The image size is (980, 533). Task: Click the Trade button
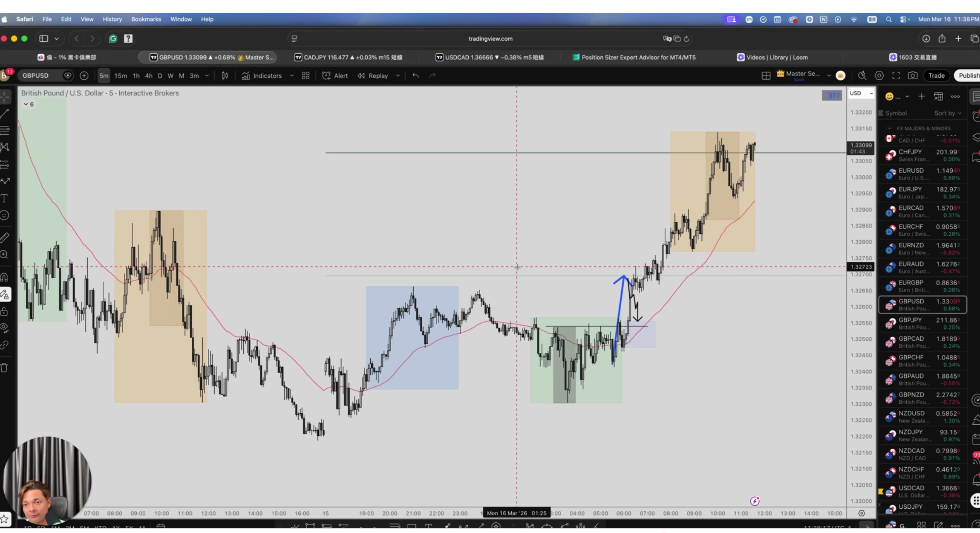936,75
